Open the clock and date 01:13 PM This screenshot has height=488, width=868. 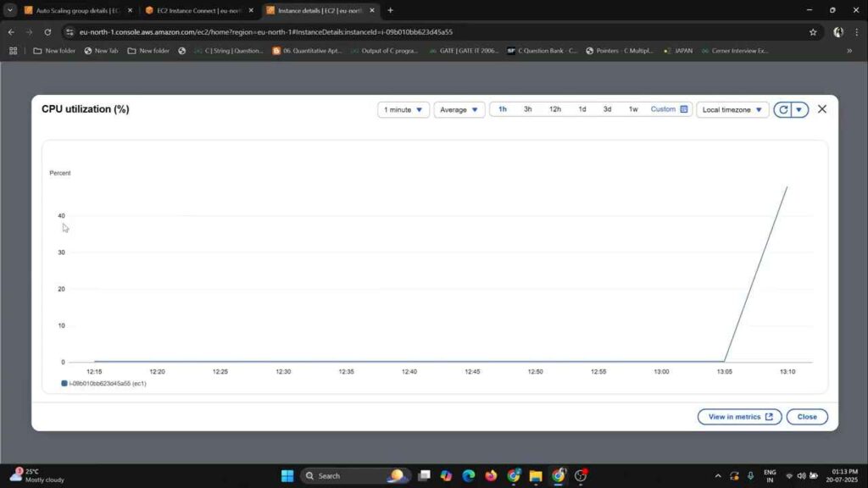(842, 476)
